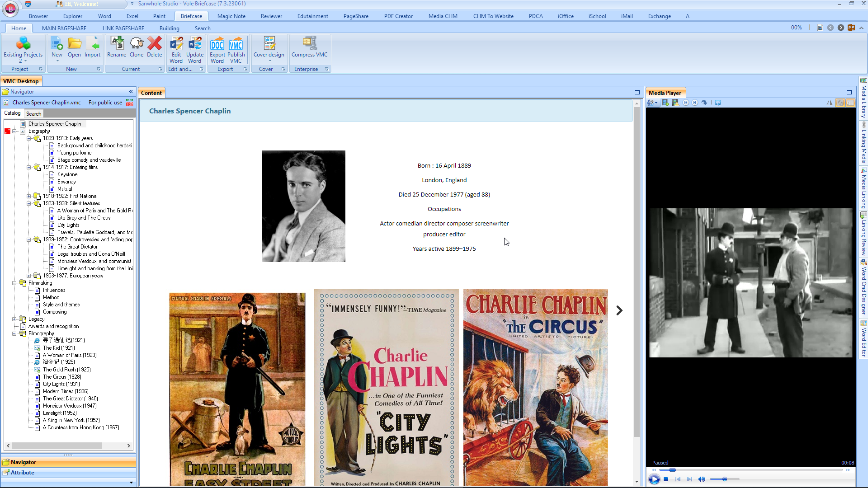This screenshot has width=868, height=488.
Task: Stop playback in the media player
Action: 666,479
